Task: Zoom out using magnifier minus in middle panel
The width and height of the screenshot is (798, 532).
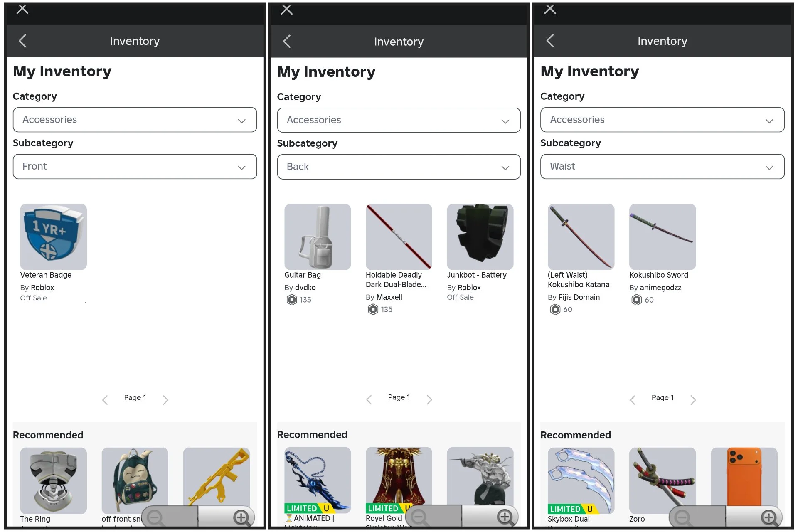Action: tap(419, 517)
